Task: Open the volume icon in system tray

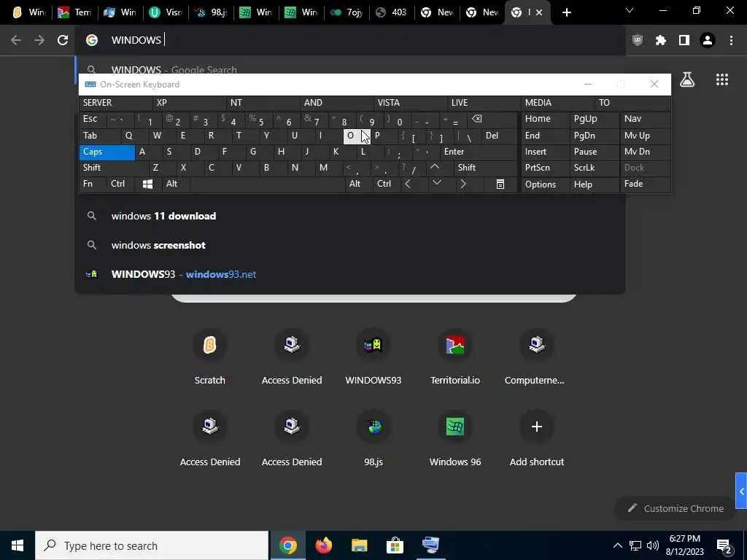Action: (653, 545)
